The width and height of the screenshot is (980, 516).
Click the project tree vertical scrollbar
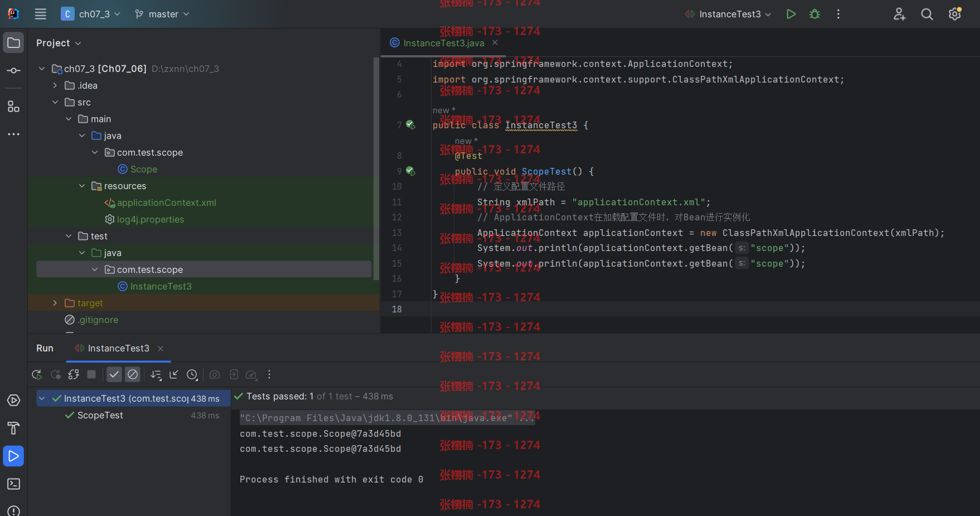click(x=376, y=167)
